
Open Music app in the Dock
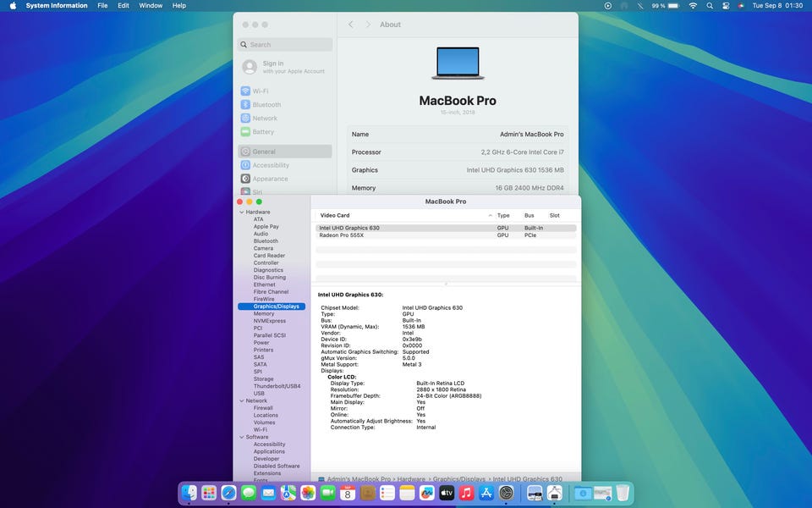tap(466, 493)
